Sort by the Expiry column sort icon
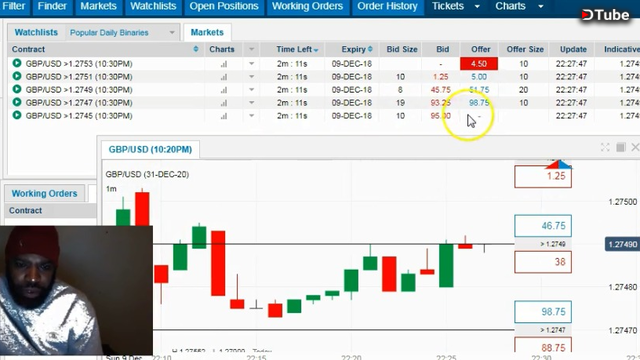This screenshot has height=360, width=640. coord(370,49)
